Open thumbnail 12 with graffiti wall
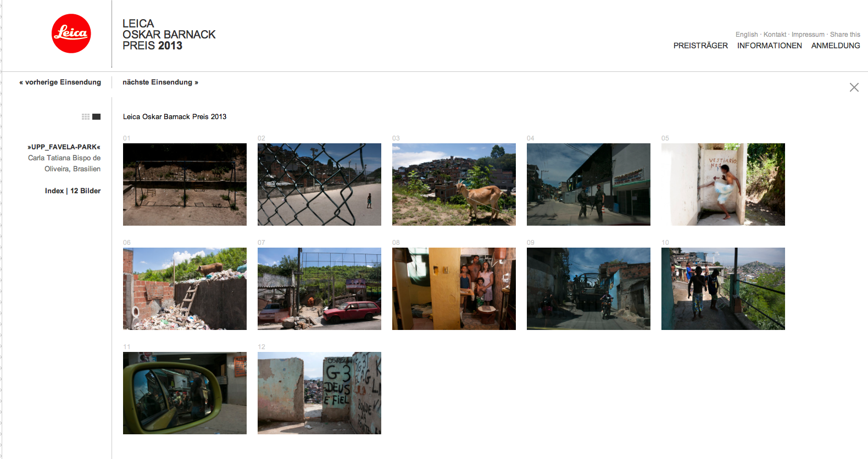 click(319, 393)
